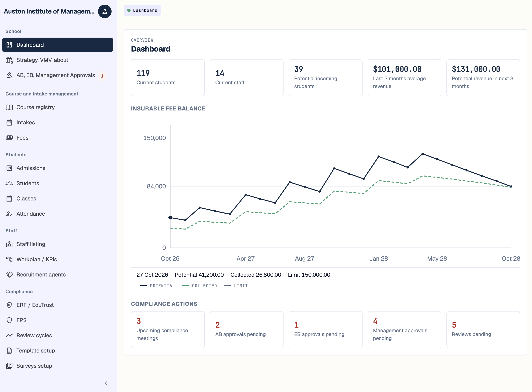Open AB approvals pending card

[x=247, y=330]
